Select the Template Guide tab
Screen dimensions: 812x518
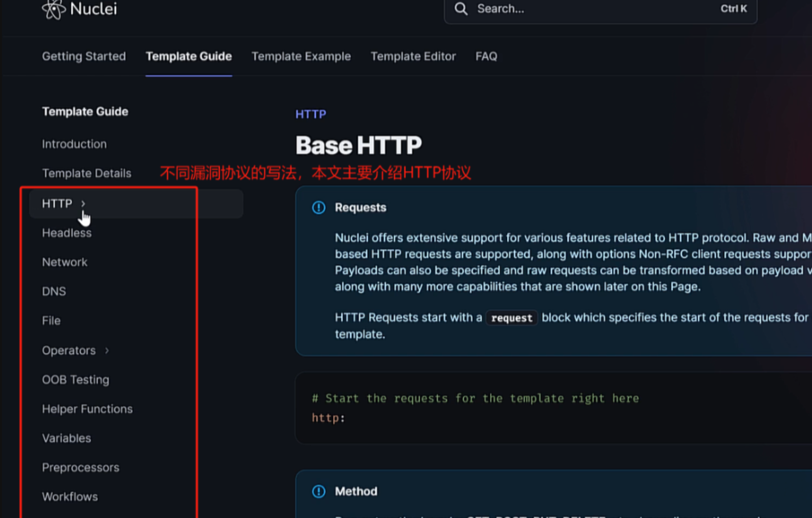pyautogui.click(x=189, y=56)
